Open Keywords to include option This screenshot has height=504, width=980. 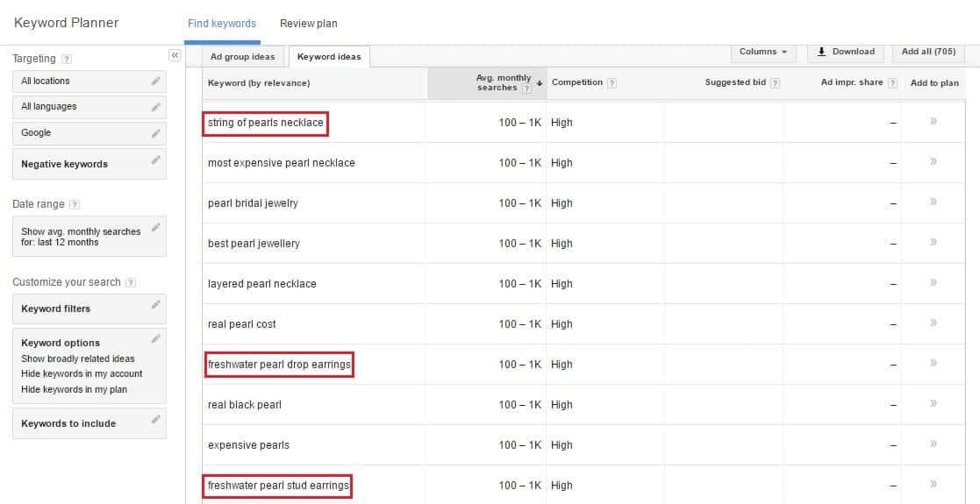(x=89, y=423)
